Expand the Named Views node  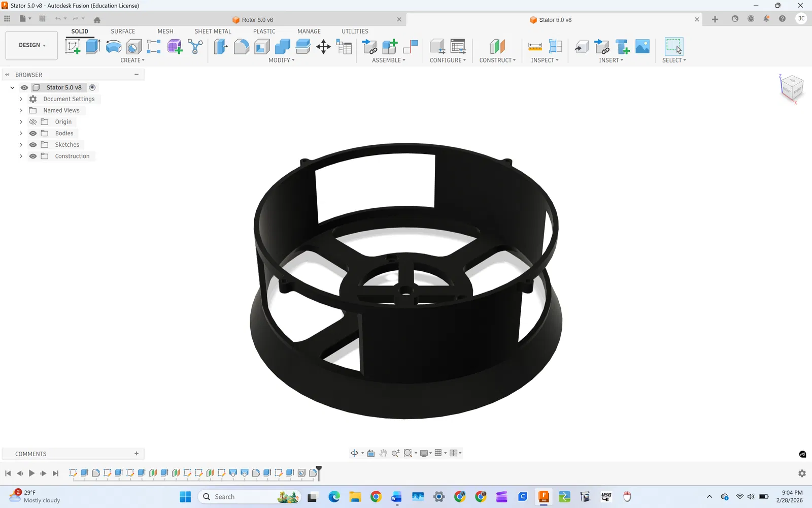[x=21, y=110]
